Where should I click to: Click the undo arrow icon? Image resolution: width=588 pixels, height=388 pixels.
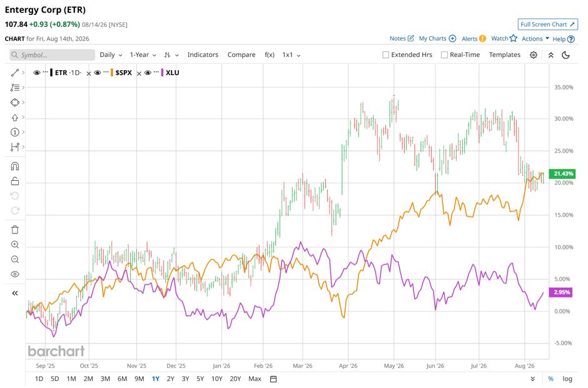pyautogui.click(x=14, y=196)
